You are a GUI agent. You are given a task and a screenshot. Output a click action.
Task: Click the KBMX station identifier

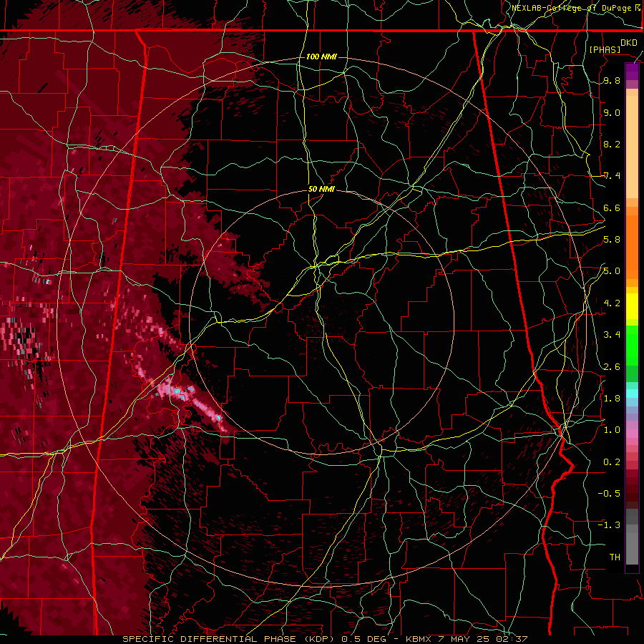click(419, 639)
